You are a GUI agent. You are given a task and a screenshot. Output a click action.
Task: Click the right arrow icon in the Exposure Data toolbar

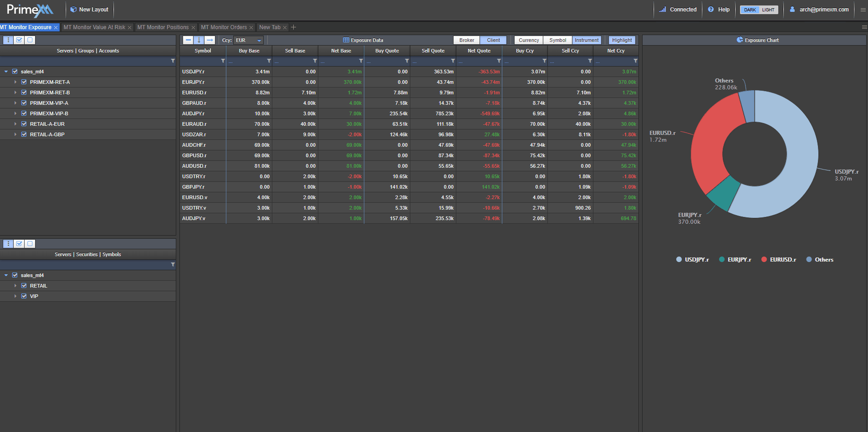click(x=209, y=40)
